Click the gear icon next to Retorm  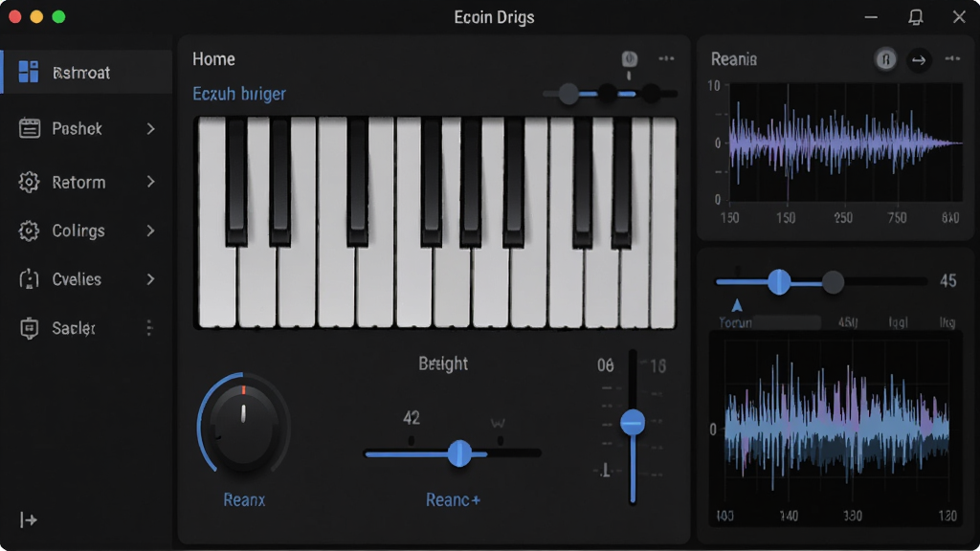[29, 182]
